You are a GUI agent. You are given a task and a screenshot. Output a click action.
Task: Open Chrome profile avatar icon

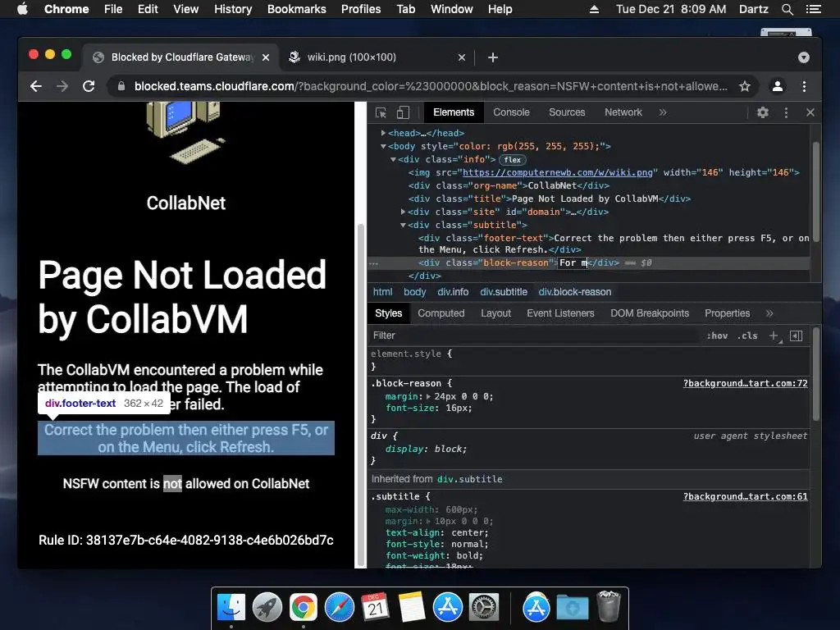778,86
